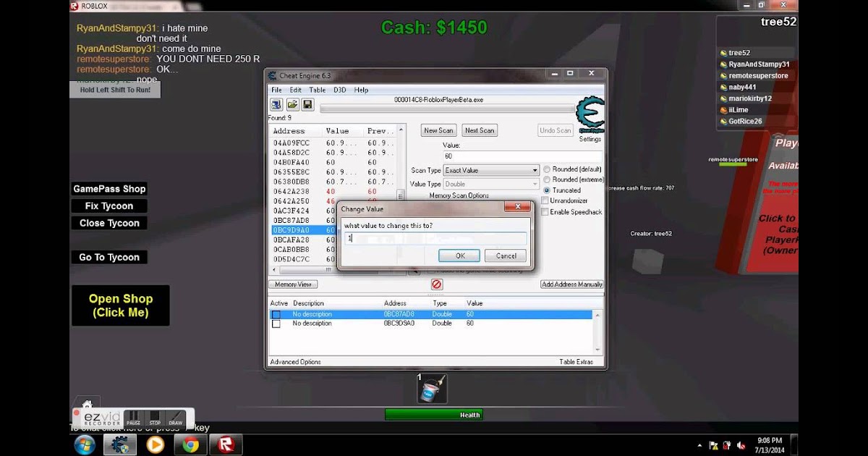The width and height of the screenshot is (868, 456).
Task: Click the network flag icon in system tray
Action: pos(714,445)
